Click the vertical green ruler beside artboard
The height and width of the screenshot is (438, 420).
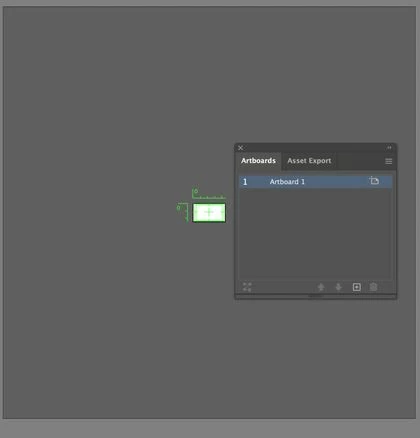coord(183,212)
